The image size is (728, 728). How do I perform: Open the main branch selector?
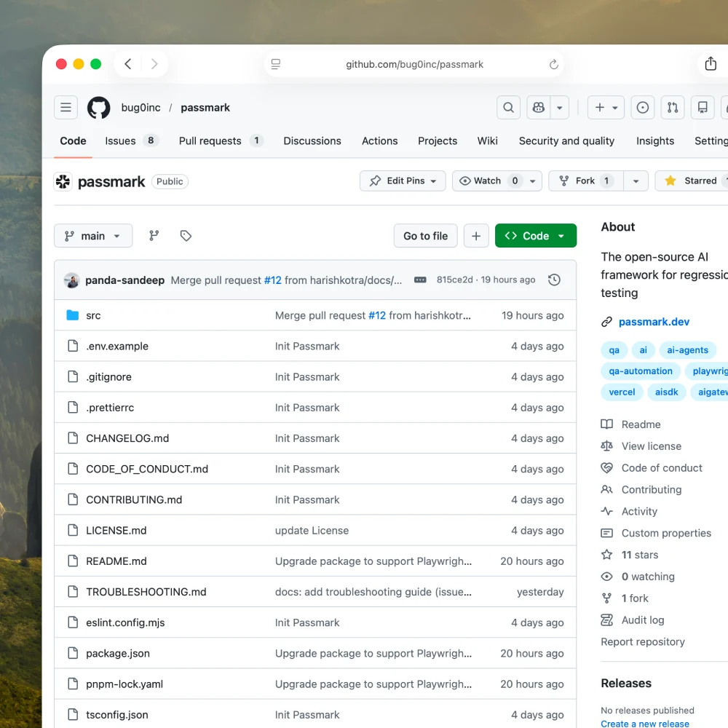coord(93,236)
